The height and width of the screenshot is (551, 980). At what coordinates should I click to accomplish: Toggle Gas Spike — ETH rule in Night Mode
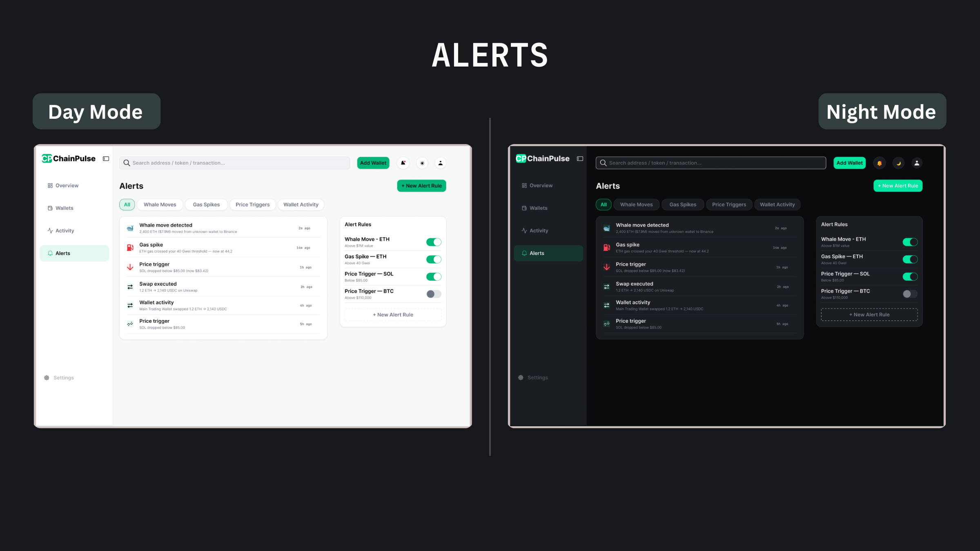(910, 259)
